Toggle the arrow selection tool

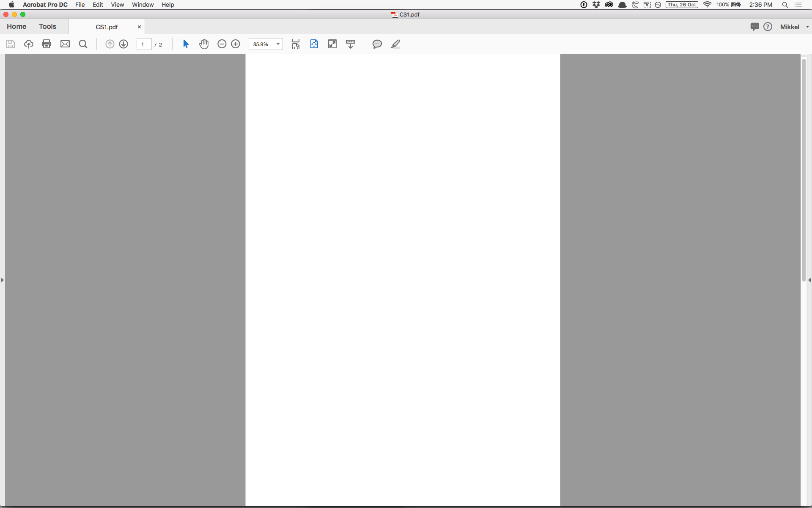(x=186, y=44)
